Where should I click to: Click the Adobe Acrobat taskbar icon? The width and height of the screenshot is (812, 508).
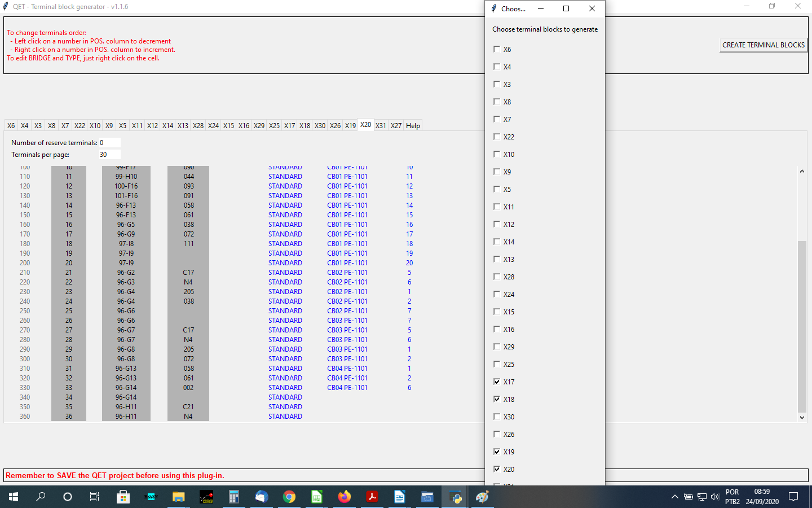point(372,497)
